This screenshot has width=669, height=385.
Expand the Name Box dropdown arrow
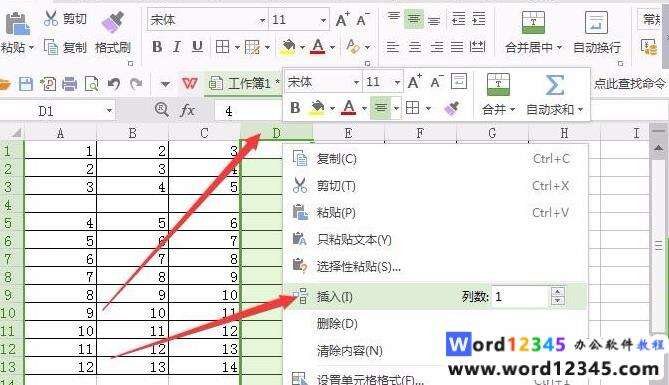(x=109, y=111)
